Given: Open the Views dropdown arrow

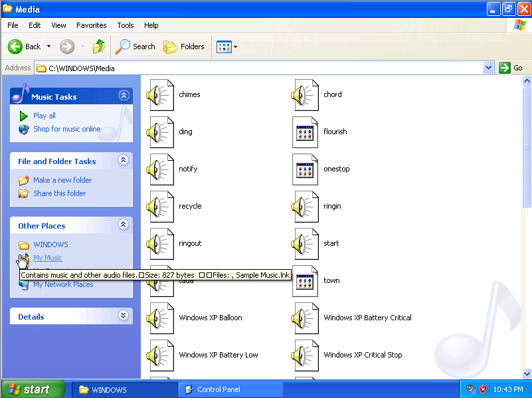Looking at the screenshot, I should tap(236, 47).
